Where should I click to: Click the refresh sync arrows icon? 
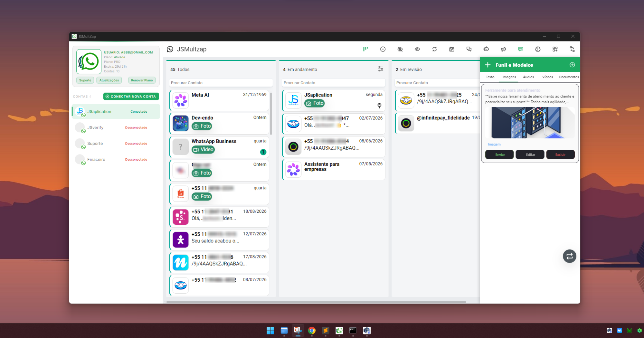434,49
